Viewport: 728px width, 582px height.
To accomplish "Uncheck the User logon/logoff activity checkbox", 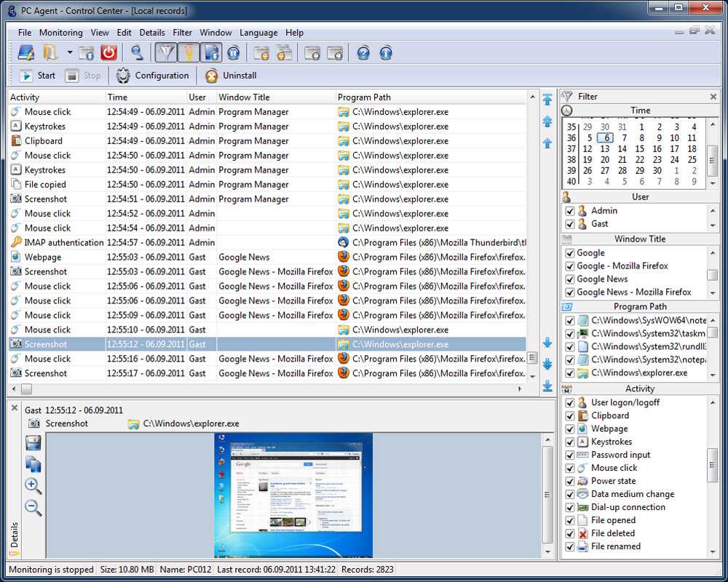I will (x=570, y=403).
